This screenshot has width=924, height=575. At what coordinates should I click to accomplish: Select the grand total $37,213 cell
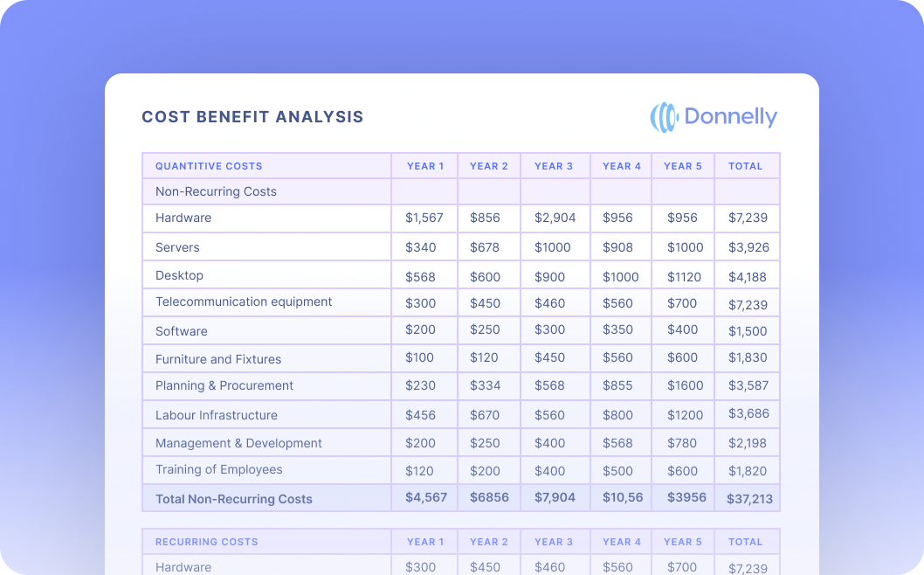point(748,499)
